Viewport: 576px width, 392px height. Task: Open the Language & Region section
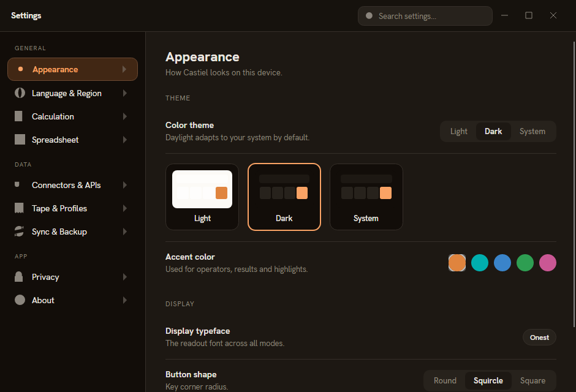point(72,93)
